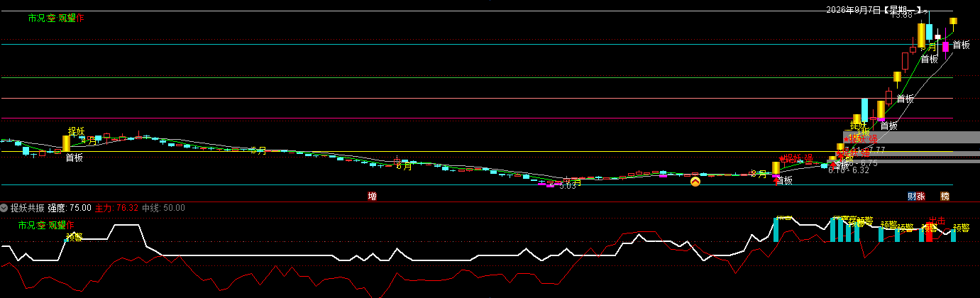
Task: Click the 首板 label under left yellow candle
Action: [x=75, y=158]
